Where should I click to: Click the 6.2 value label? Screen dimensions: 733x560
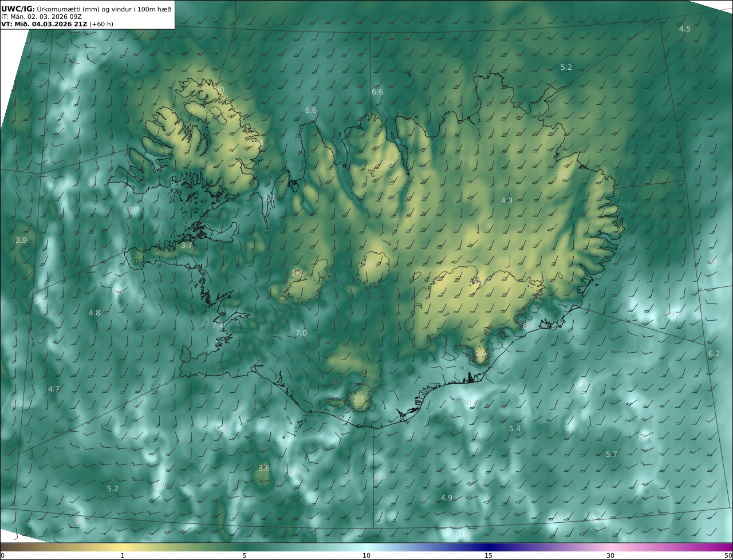coord(714,354)
